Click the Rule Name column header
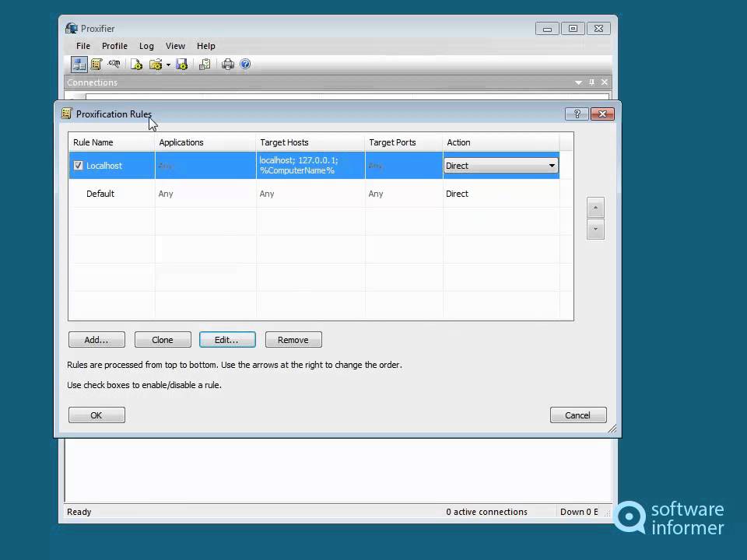 tap(111, 142)
